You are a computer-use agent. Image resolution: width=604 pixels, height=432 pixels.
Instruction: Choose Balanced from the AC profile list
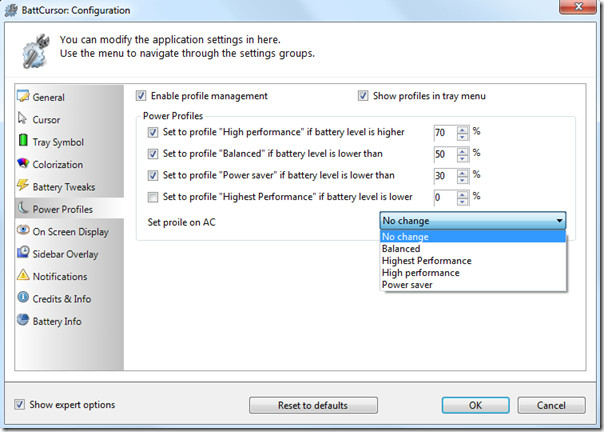tap(473, 249)
